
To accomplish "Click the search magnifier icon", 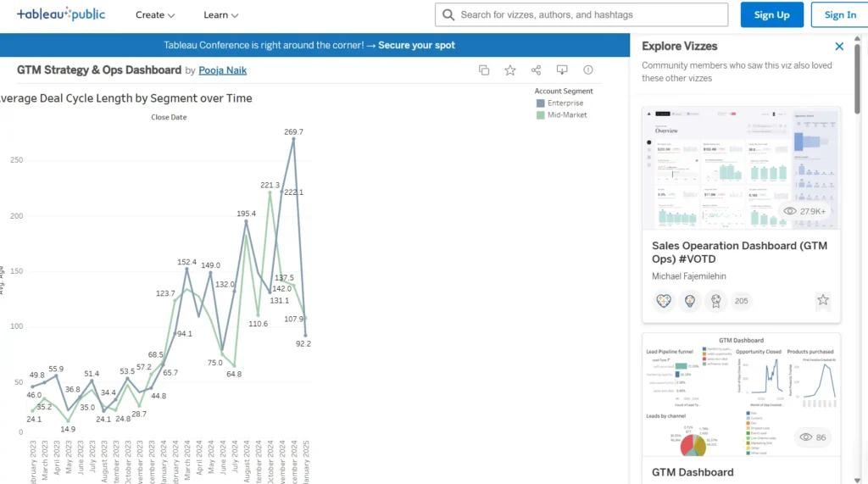I will pyautogui.click(x=448, y=15).
